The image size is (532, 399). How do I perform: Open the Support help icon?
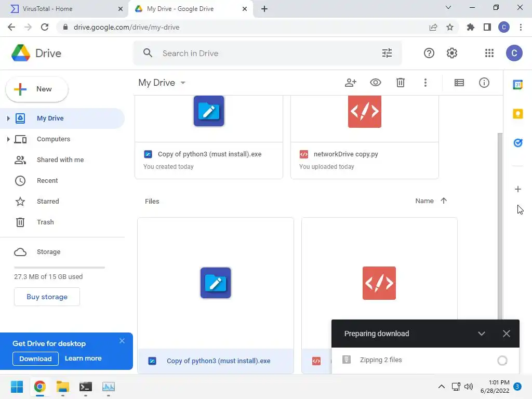click(429, 54)
